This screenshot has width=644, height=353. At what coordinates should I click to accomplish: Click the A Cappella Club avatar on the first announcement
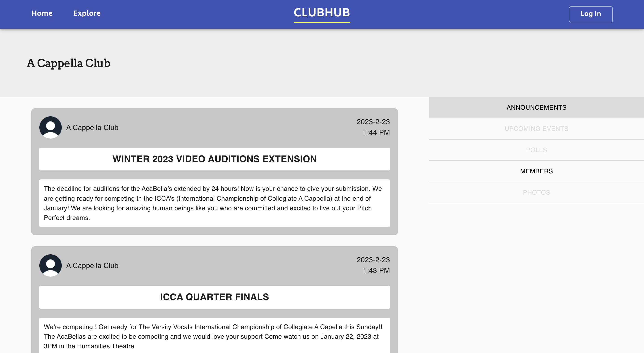coord(50,127)
